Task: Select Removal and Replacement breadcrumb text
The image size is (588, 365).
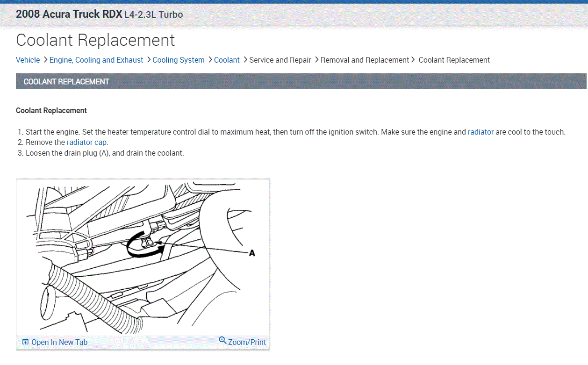Action: pyautogui.click(x=365, y=60)
